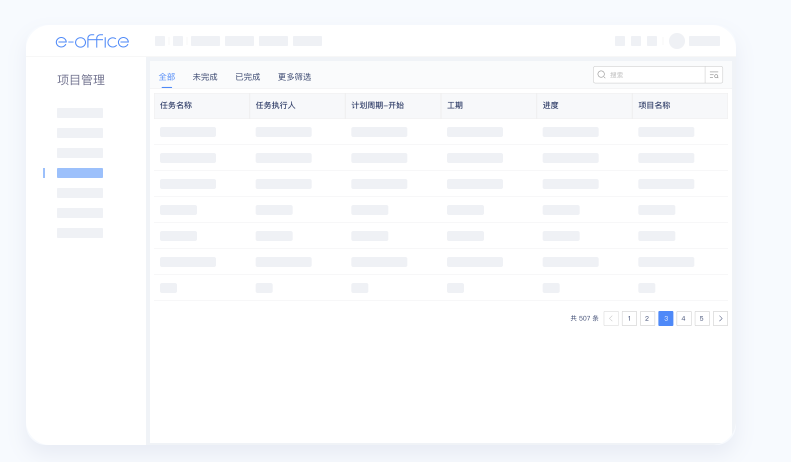Jump to page 4

point(684,318)
